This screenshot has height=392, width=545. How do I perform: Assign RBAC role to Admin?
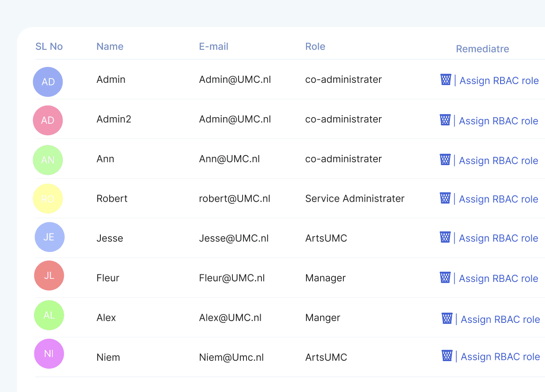tap(499, 81)
